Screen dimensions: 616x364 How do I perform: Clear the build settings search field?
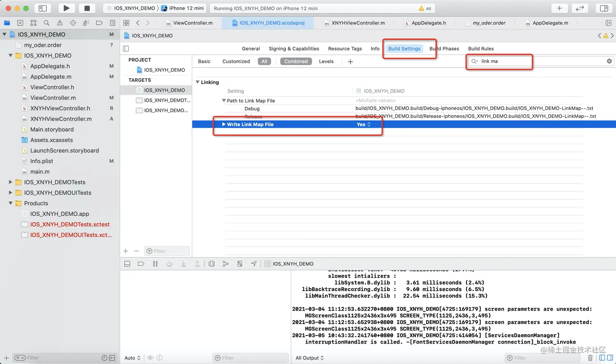(x=609, y=61)
